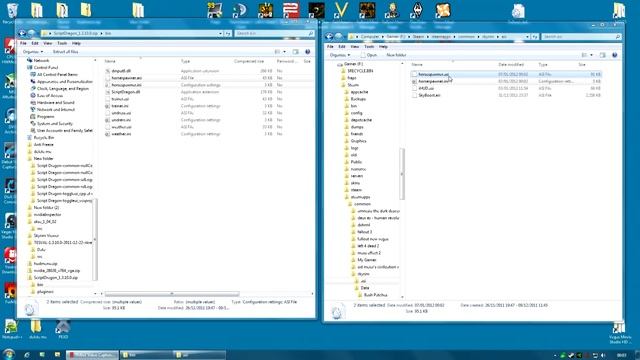Click forward arrow in the zip bin window
This screenshot has width=640, height=360.
coord(32,33)
